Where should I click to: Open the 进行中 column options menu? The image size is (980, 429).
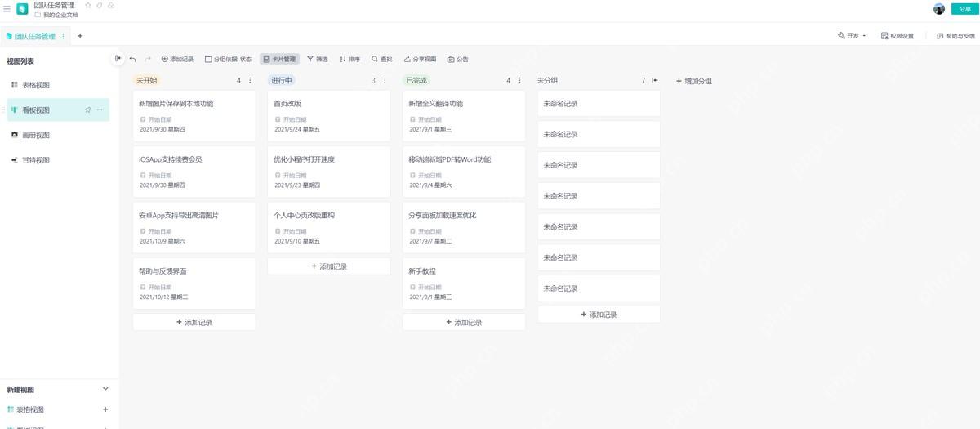coord(385,80)
